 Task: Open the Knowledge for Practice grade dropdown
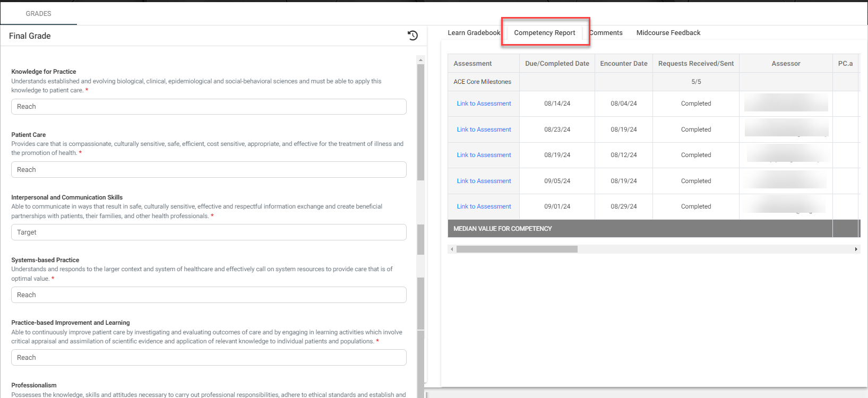[x=209, y=107]
